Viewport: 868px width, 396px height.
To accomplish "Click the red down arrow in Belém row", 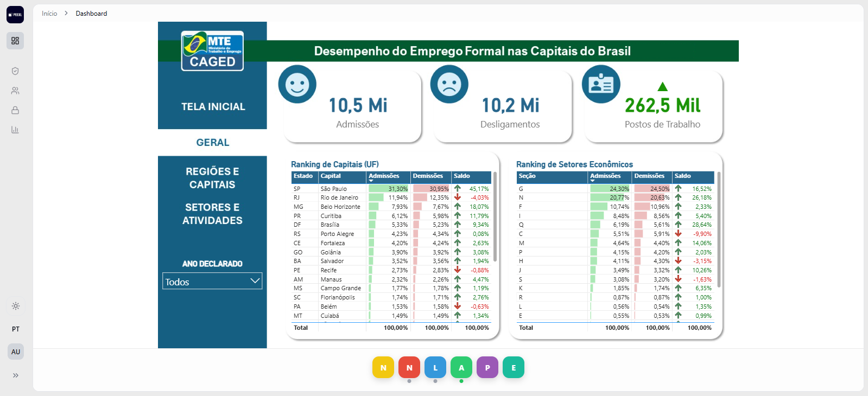I will click(458, 306).
